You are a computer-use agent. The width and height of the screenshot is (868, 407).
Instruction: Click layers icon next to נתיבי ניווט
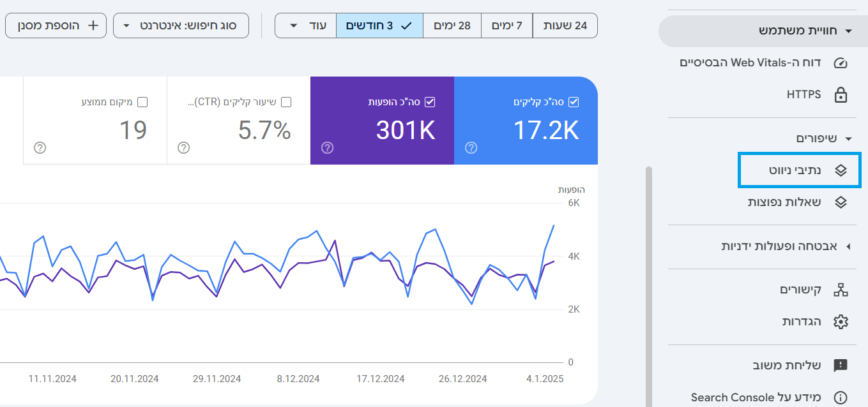pyautogui.click(x=841, y=170)
